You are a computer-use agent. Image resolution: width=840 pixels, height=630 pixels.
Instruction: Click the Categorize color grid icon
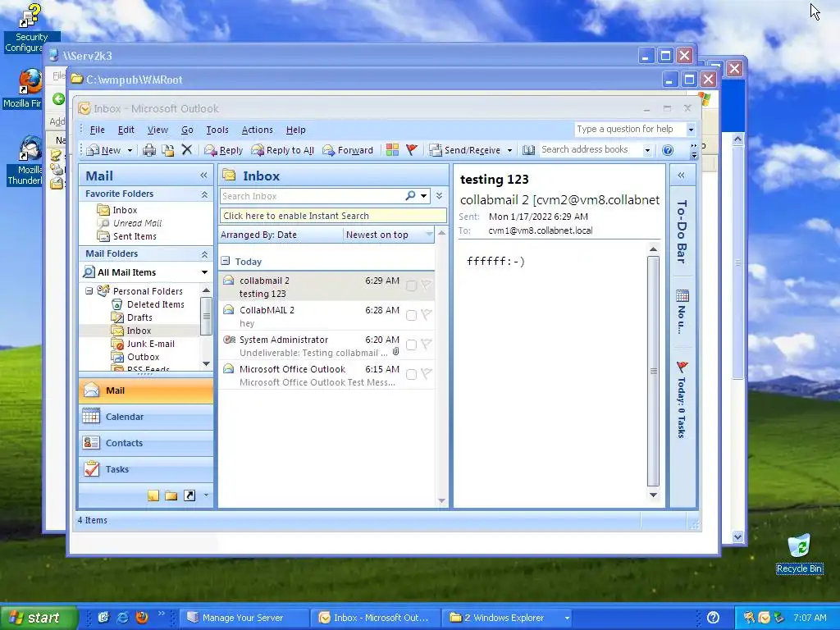(392, 149)
